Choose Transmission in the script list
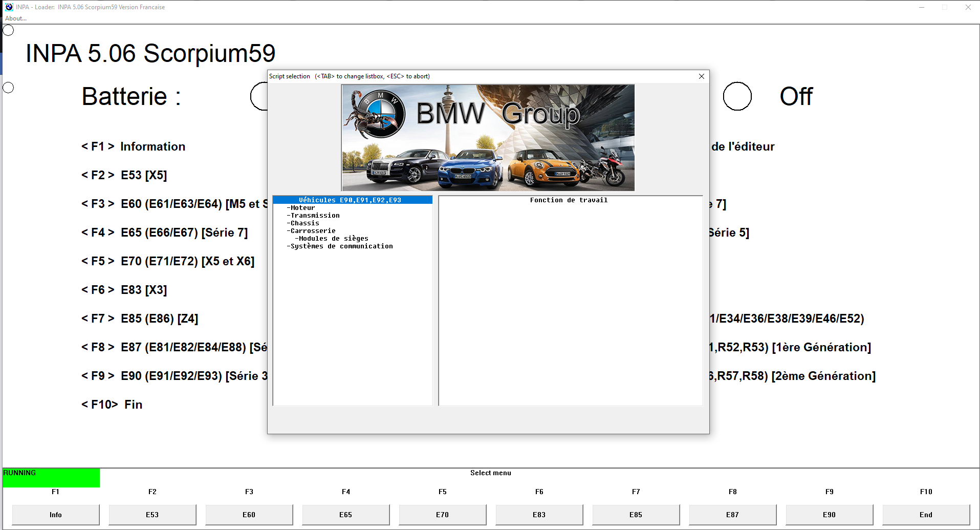Screen dimensions: 980x530 pyautogui.click(x=313, y=216)
